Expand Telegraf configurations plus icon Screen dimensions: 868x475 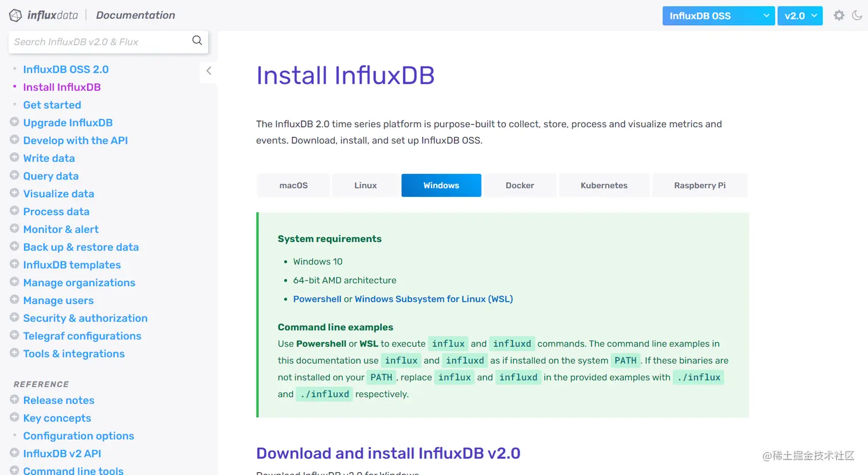click(x=14, y=335)
